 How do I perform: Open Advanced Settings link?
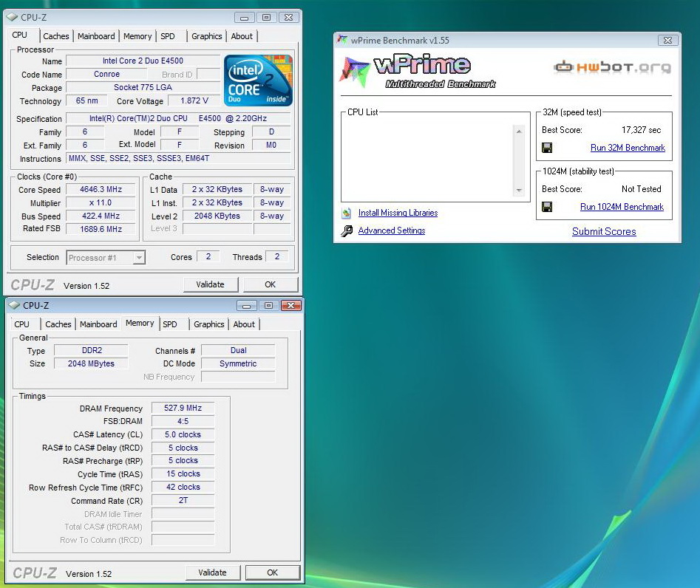click(392, 230)
